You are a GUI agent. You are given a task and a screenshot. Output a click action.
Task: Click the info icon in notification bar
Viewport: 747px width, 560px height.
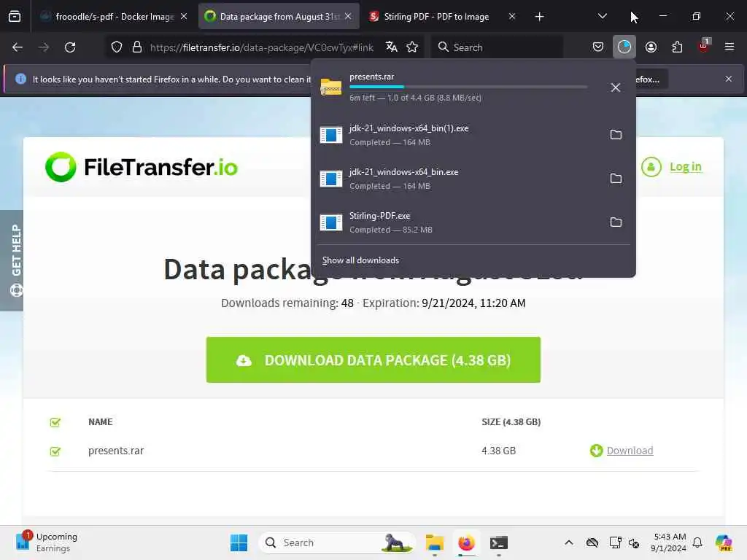click(x=20, y=79)
